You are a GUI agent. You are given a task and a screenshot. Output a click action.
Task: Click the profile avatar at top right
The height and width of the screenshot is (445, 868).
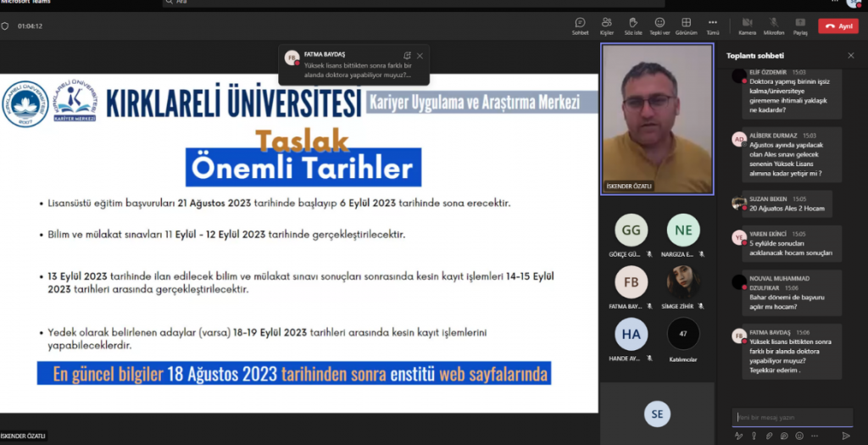click(854, 3)
